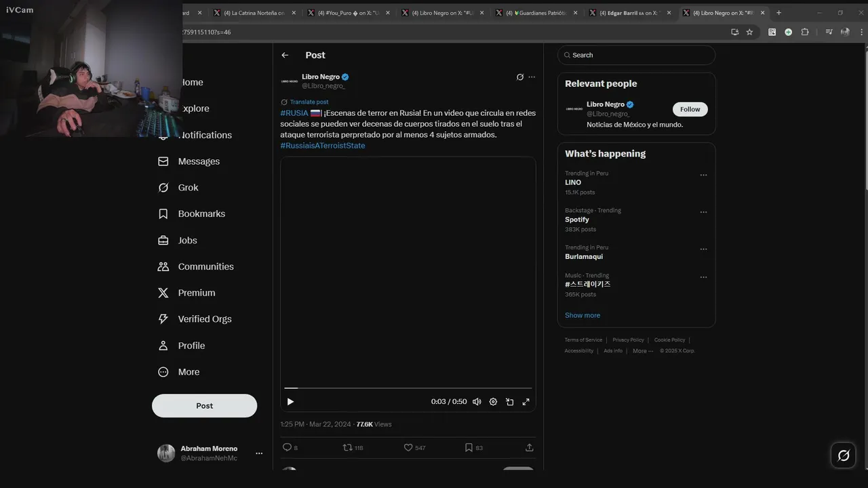Open Bookmarks in the sidebar
This screenshot has height=488, width=868.
click(x=191, y=213)
